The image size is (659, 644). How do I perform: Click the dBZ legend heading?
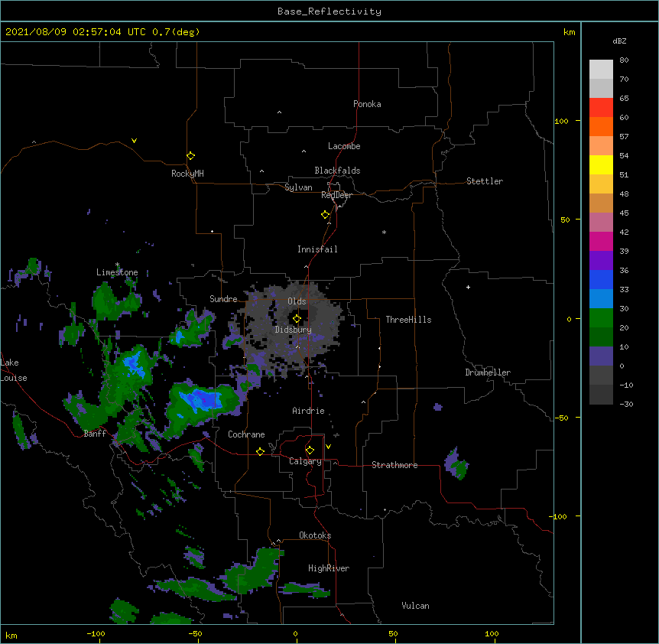pyautogui.click(x=619, y=41)
